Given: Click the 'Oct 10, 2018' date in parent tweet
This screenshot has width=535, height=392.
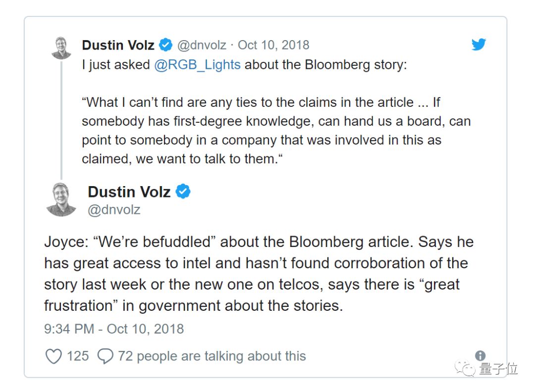Looking at the screenshot, I should tap(273, 45).
